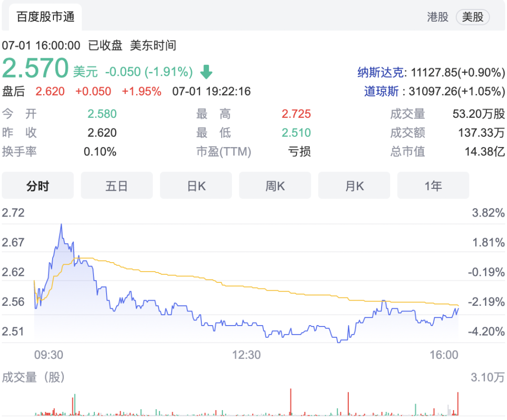The image size is (507, 420).
Task: Switch to the 五日 chart
Action: (x=116, y=186)
